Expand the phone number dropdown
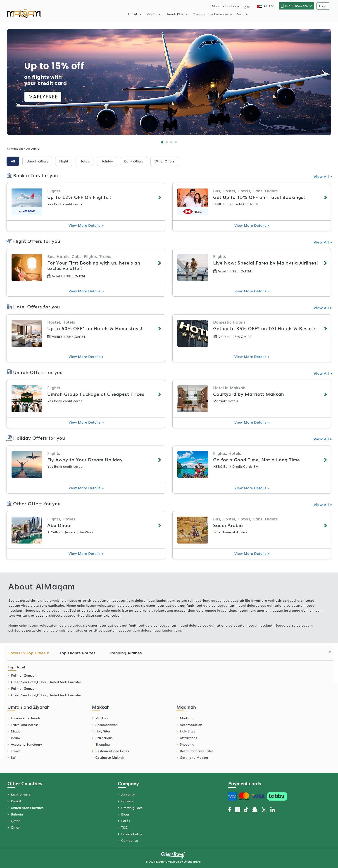Viewport: 338px width, 868px height. pos(296,6)
